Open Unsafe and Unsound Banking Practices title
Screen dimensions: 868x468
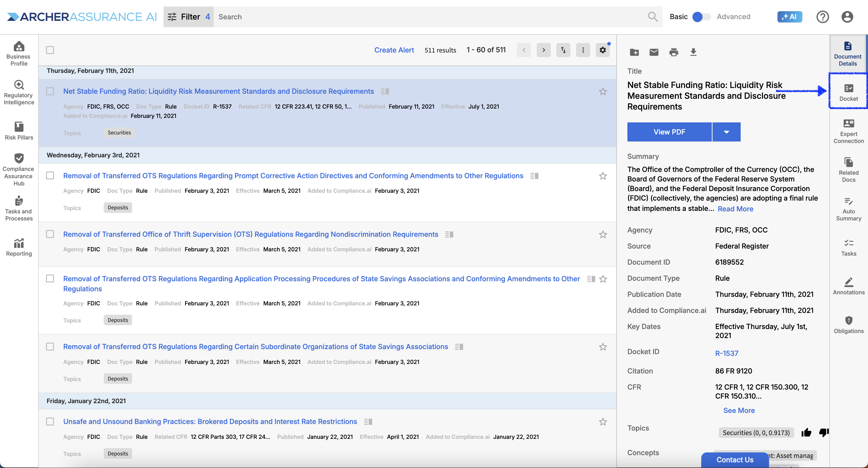click(x=210, y=422)
